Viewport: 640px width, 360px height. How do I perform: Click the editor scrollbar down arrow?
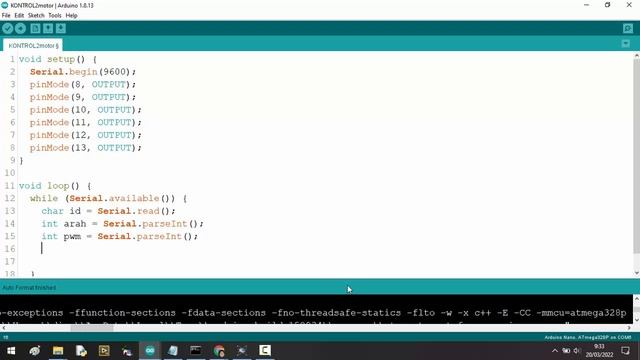(636, 273)
